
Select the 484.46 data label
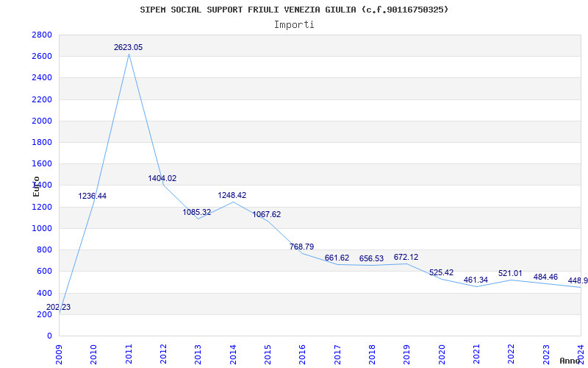click(545, 277)
